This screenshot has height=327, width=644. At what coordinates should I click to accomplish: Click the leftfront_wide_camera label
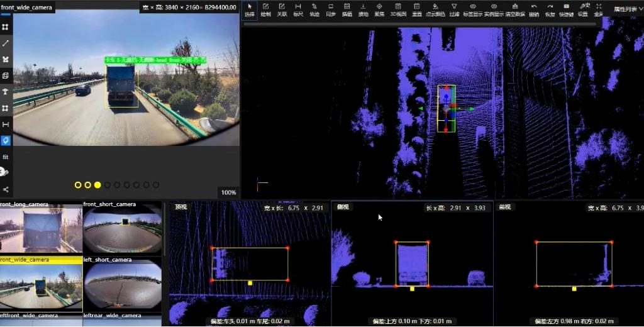[x=29, y=316]
